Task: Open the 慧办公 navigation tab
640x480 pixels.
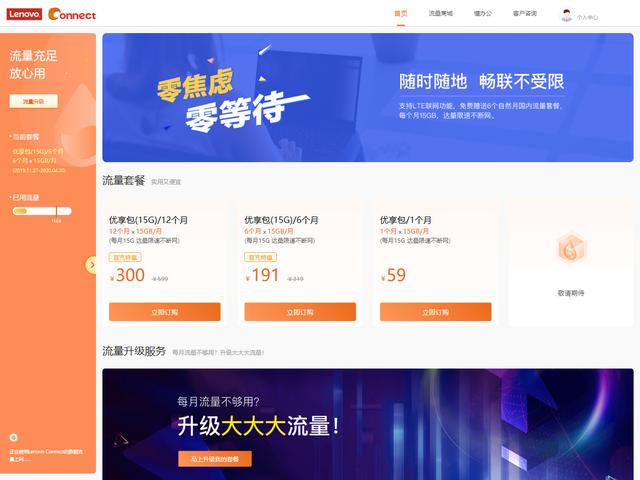Action: (x=483, y=13)
